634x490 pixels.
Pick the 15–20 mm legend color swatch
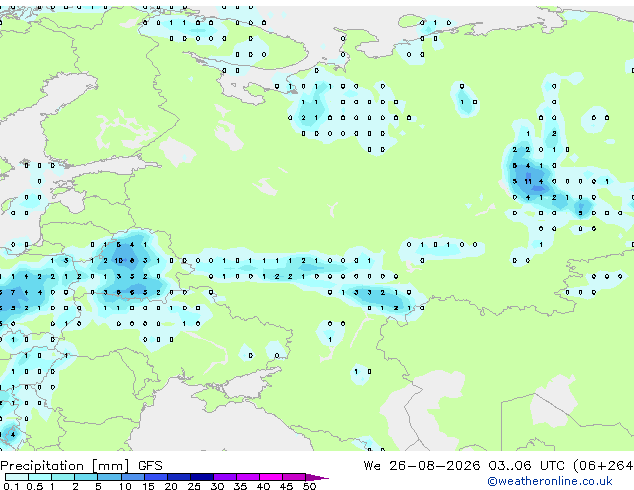pyautogui.click(x=155, y=477)
